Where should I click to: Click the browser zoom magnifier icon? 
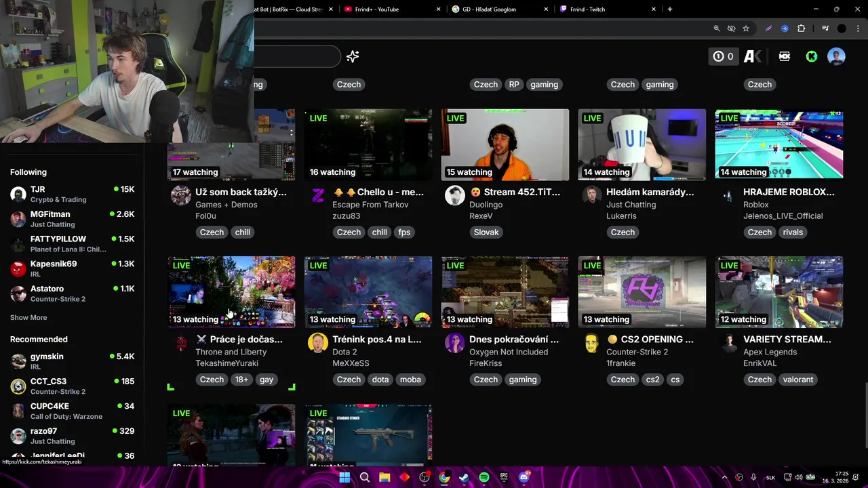[x=717, y=28]
